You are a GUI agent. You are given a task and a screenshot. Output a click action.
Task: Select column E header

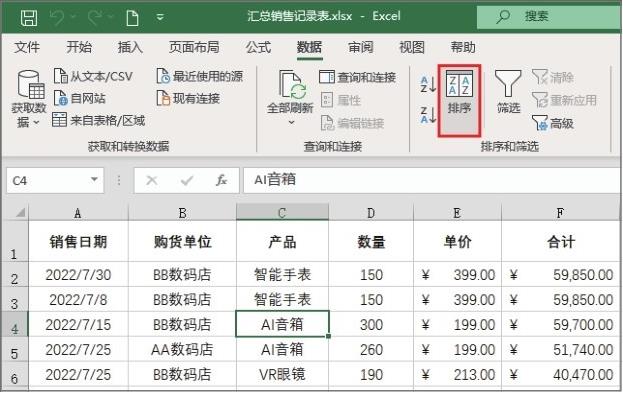pyautogui.click(x=457, y=213)
